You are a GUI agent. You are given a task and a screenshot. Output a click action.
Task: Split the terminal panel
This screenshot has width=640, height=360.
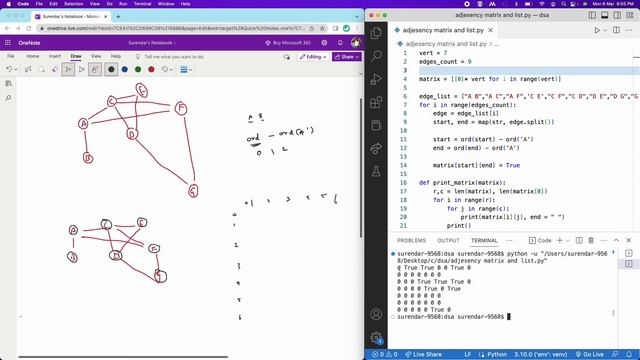tap(579, 240)
